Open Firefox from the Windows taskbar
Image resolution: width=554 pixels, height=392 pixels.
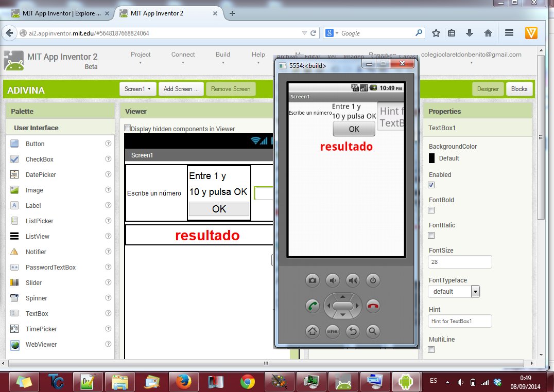(184, 382)
